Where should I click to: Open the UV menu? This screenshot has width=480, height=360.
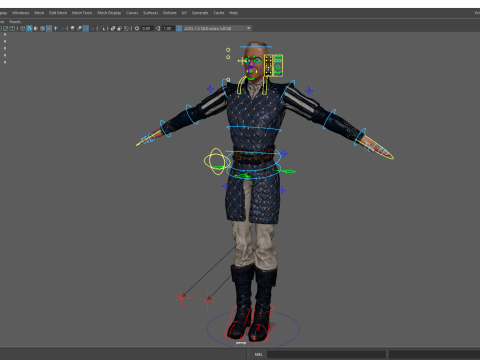(184, 13)
